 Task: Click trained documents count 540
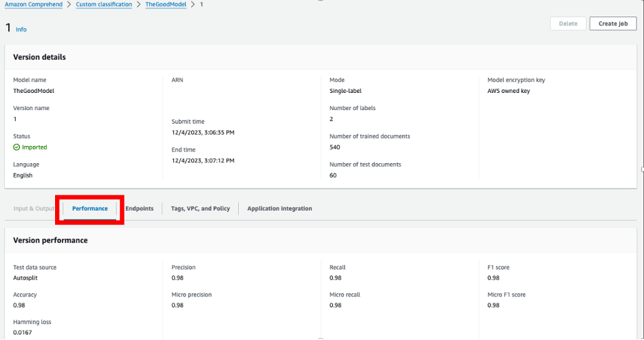click(x=335, y=147)
